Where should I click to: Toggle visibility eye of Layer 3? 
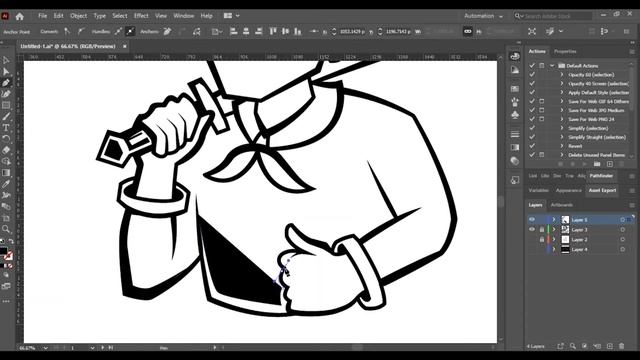point(532,229)
